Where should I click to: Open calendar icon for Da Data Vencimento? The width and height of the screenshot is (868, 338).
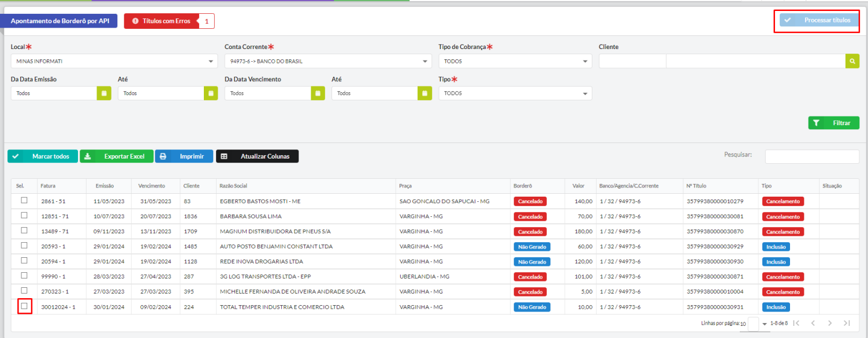[318, 93]
